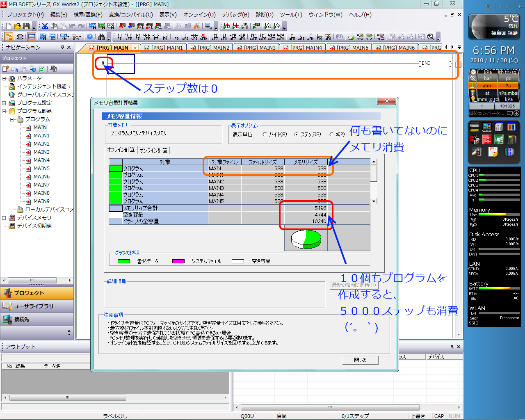Image resolution: width=525 pixels, height=420 pixels.
Task: Collapse the プログラム folder node
Action: (x=12, y=119)
